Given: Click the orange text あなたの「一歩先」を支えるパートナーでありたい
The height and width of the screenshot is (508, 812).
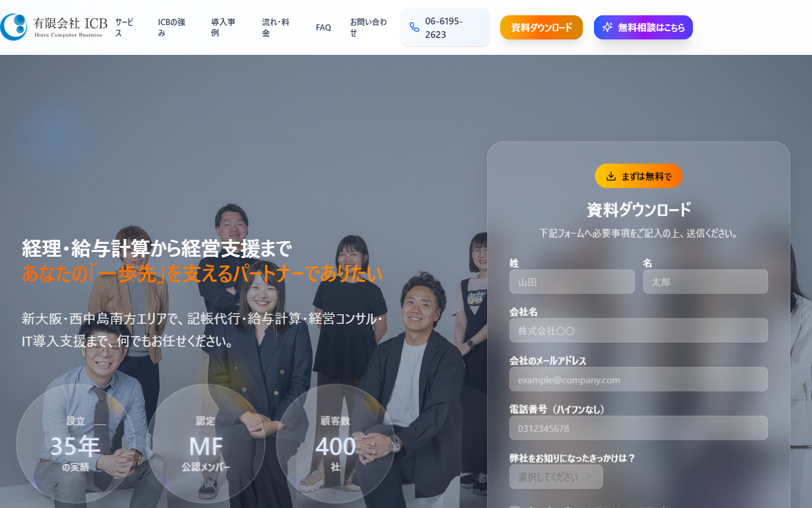Looking at the screenshot, I should 202,274.
